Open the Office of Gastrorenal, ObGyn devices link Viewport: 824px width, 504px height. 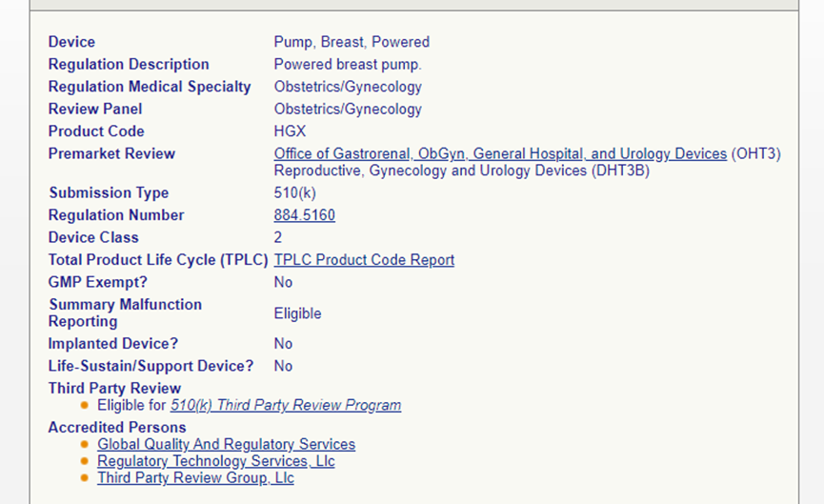point(500,154)
